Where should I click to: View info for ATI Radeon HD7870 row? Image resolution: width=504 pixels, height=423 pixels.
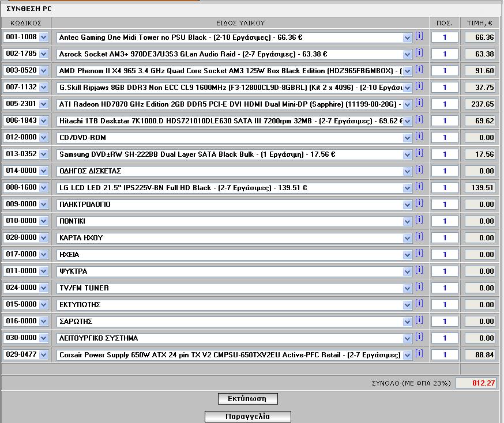point(419,103)
